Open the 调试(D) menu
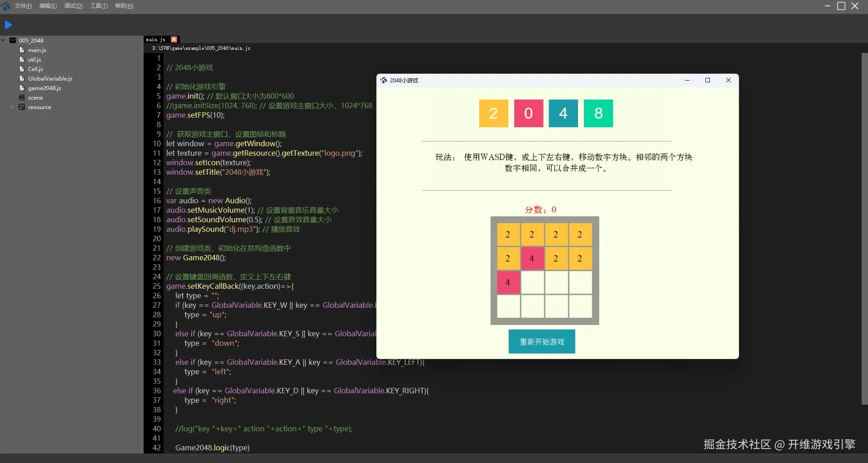Viewport: 868px width, 463px height. [73, 6]
